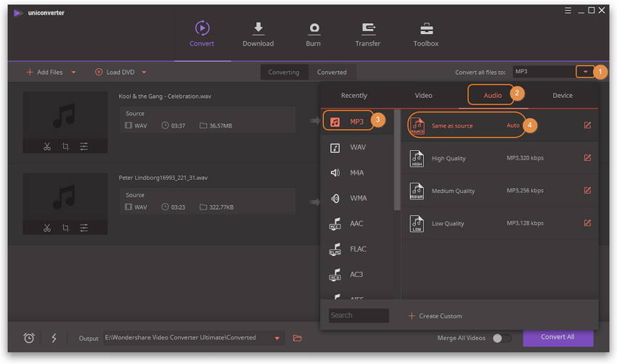Switch to the Audio tab
This screenshot has height=364, width=617.
point(493,96)
